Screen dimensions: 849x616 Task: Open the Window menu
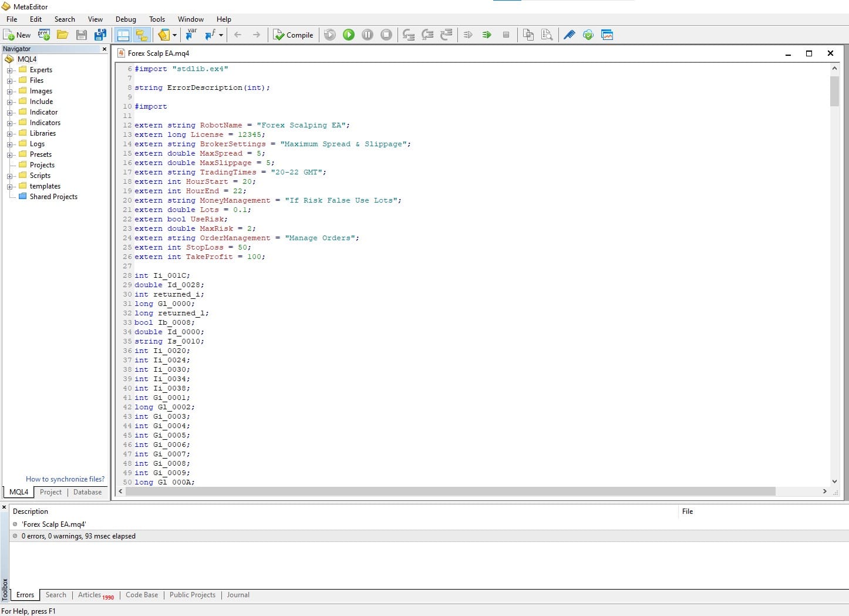(x=191, y=19)
